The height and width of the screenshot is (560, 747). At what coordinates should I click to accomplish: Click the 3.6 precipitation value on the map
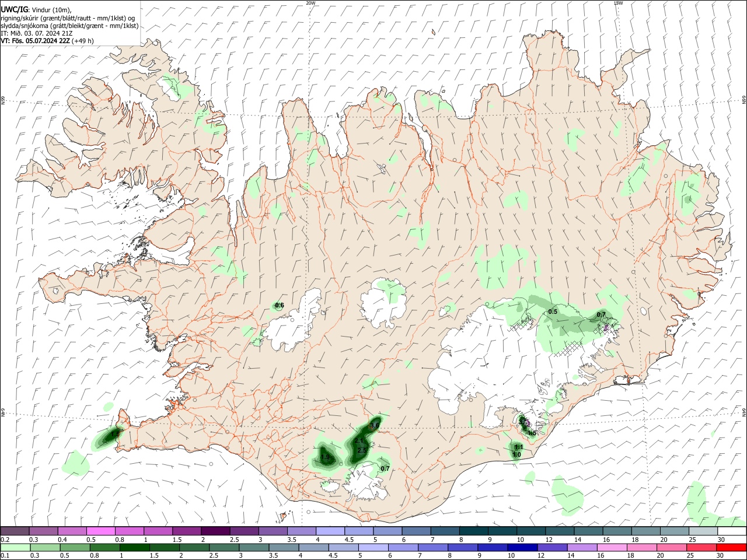point(375,426)
